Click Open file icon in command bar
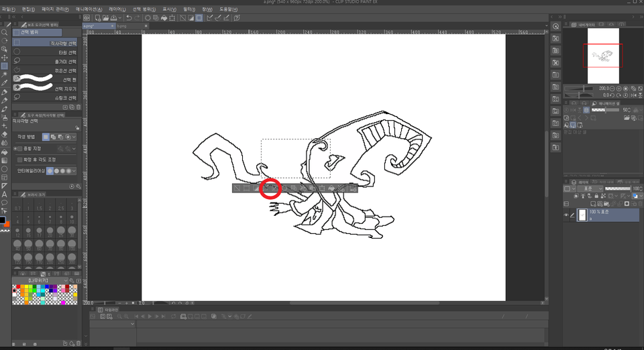This screenshot has width=644, height=350. pyautogui.click(x=105, y=18)
